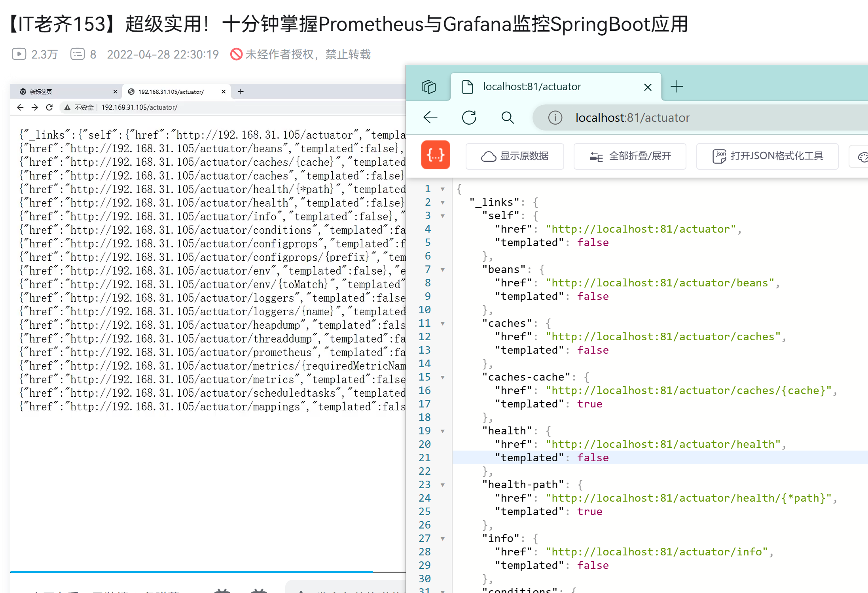This screenshot has width=868, height=593.
Task: Click reload icon in video browser
Action: click(49, 107)
